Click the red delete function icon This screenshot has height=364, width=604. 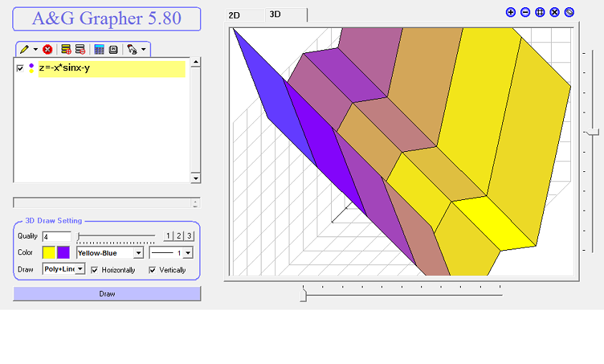click(47, 49)
